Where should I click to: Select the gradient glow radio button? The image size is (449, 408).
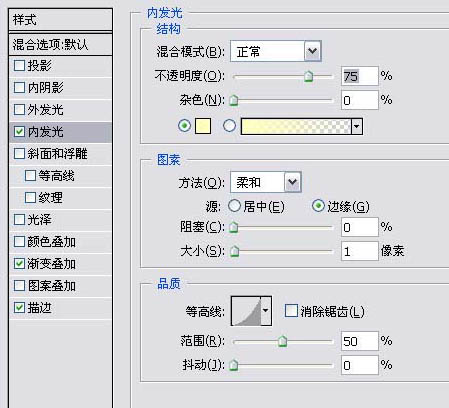tap(229, 126)
